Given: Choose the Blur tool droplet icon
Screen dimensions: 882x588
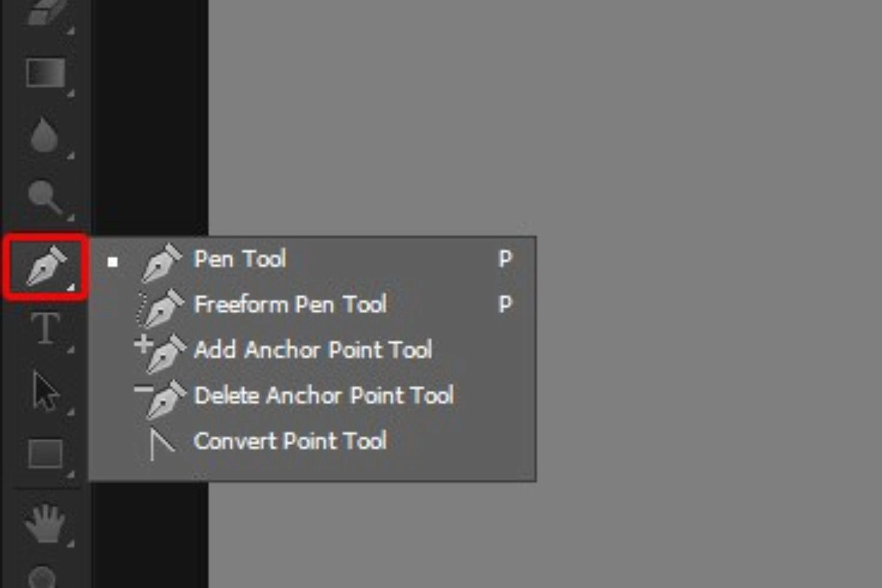Looking at the screenshot, I should [45, 136].
